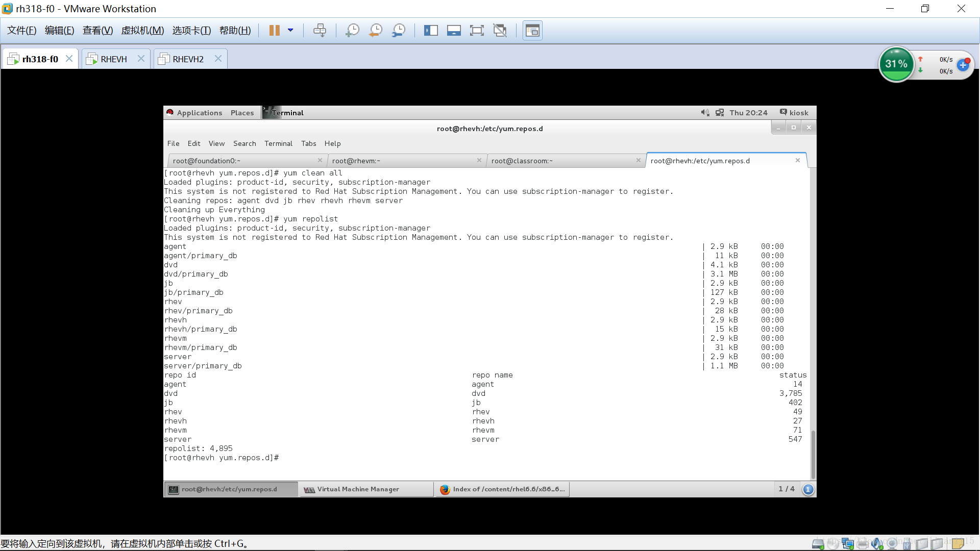Click the terminal vertical scrollbar
Image resolution: width=980 pixels, height=551 pixels.
coord(813,454)
